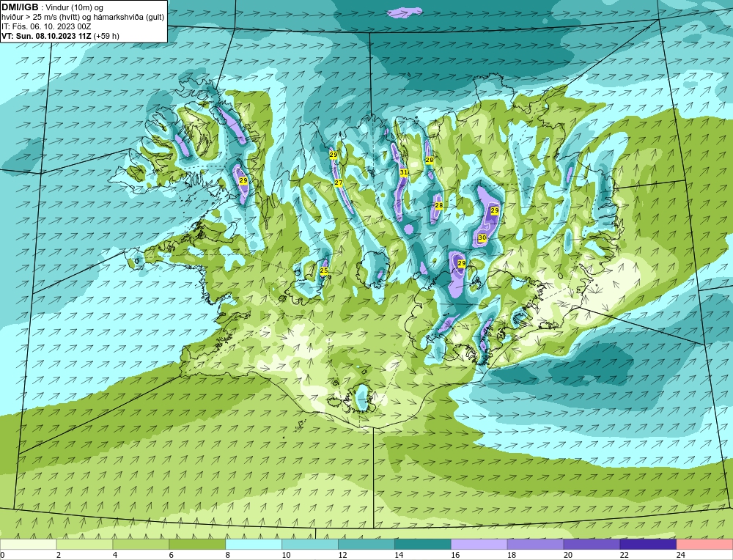Select the 18–20 m/s purple legend swatch
Viewport: 733px width, 560px height.
pyautogui.click(x=535, y=545)
